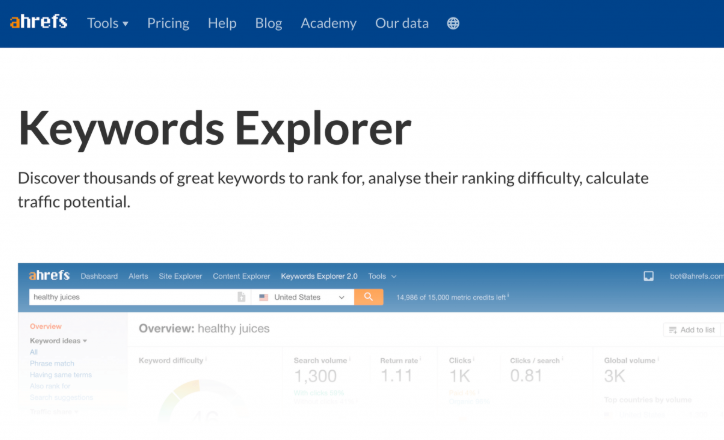
Task: Click the Return rate 1.11 value
Action: [397, 376]
